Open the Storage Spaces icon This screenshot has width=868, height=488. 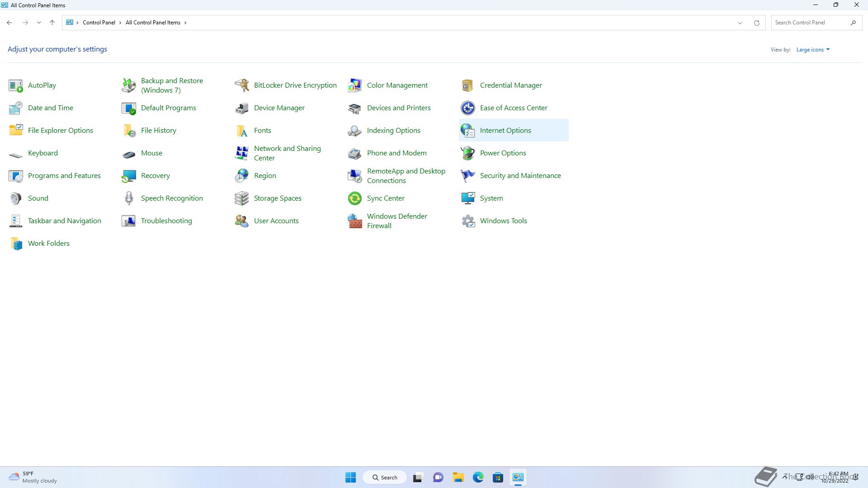click(242, 198)
